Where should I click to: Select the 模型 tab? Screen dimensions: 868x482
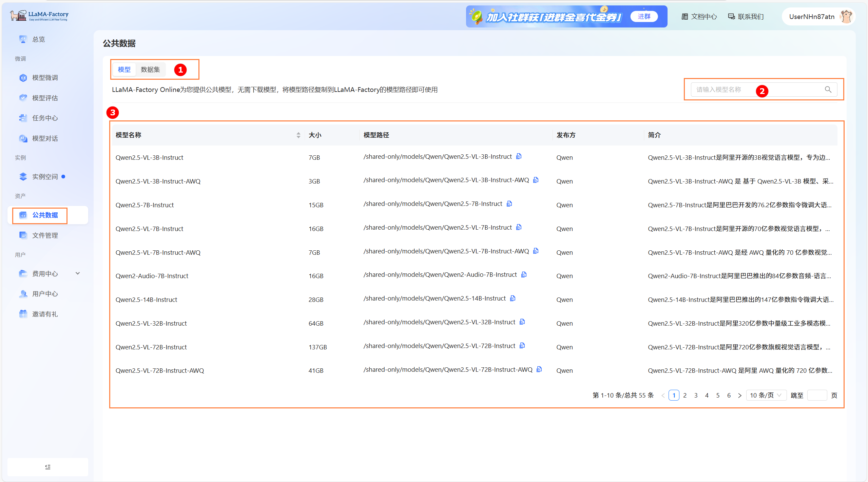click(x=124, y=69)
